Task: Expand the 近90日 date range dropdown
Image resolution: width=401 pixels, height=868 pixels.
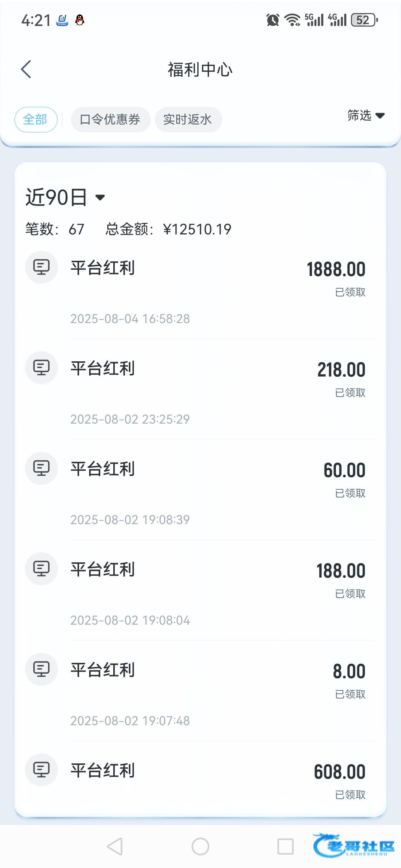Action: coord(65,197)
